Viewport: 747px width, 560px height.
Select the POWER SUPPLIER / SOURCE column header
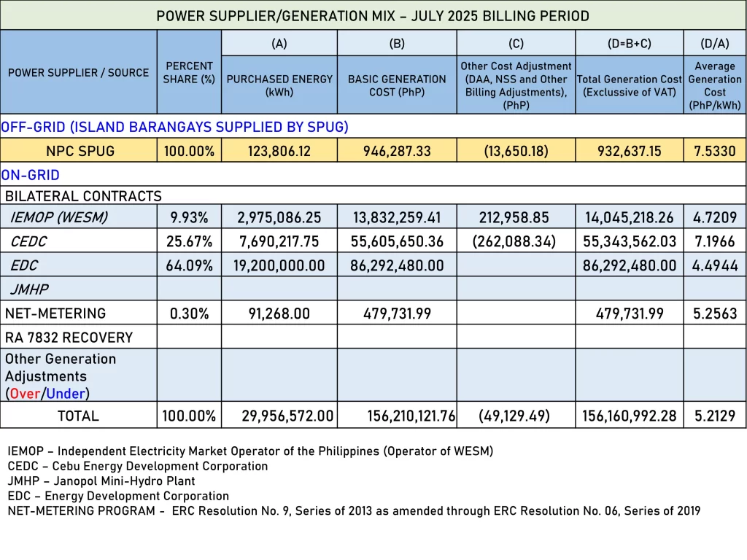(x=78, y=72)
